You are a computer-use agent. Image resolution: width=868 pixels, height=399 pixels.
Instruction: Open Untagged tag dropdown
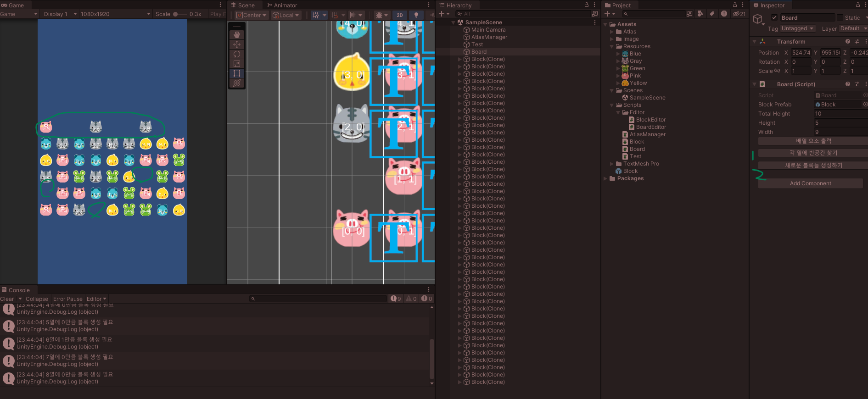798,28
